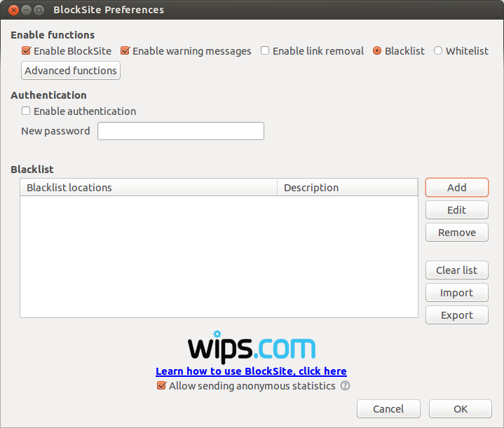
Task: Cancel the preferences dialog
Action: point(388,409)
